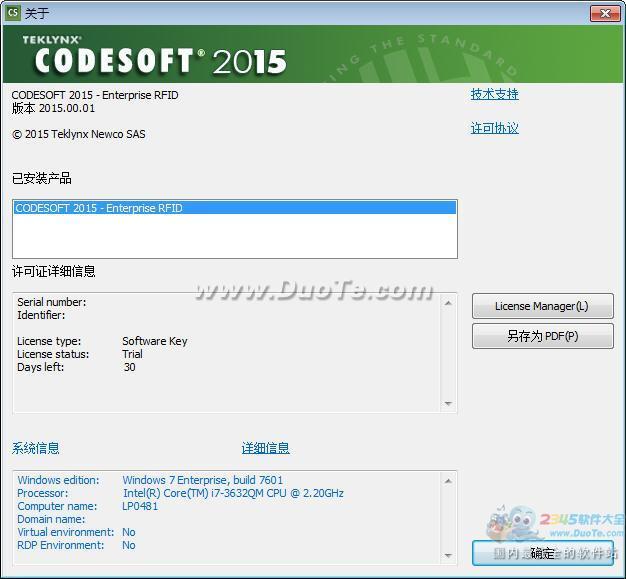Click the CODESOFT 2015 banner logo
Image resolution: width=626 pixels, height=579 pixels.
click(x=156, y=57)
